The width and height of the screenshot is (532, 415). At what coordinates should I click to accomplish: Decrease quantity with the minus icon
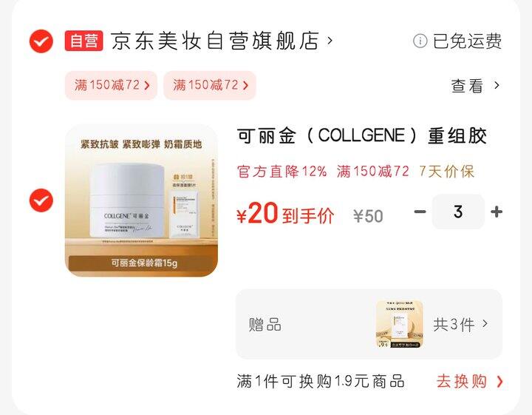[x=420, y=212]
